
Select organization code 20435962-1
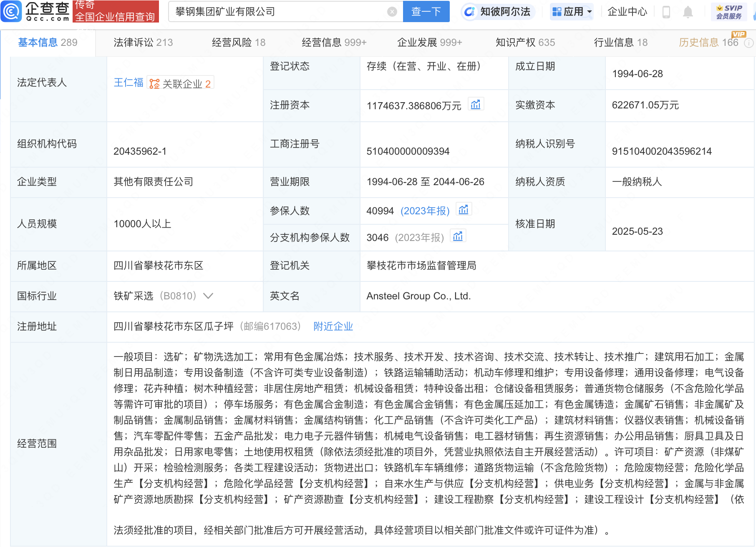[x=140, y=151]
